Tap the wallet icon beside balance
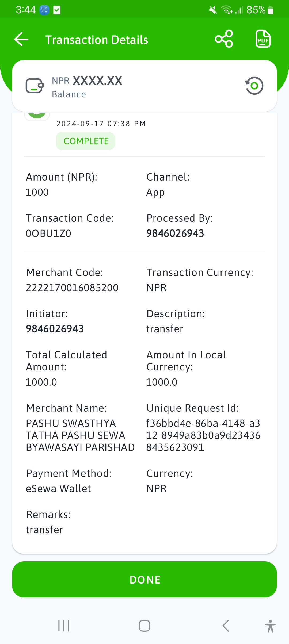 [x=35, y=86]
